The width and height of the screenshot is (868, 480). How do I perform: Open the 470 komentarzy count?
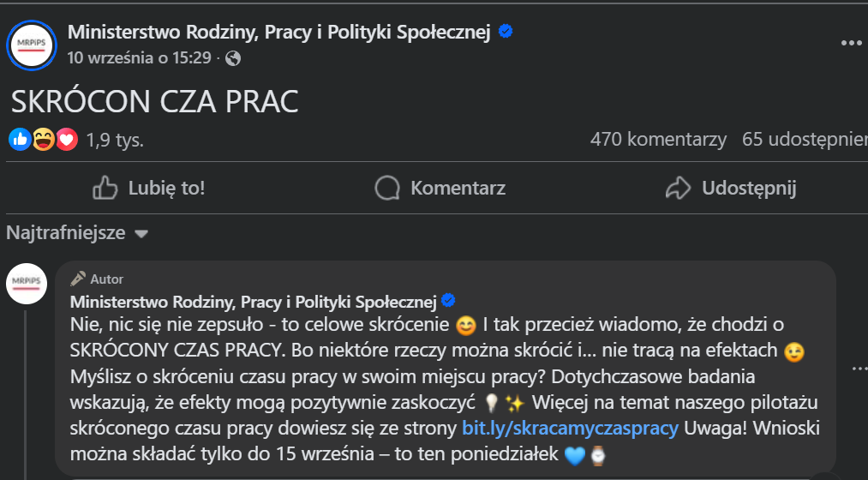point(658,140)
